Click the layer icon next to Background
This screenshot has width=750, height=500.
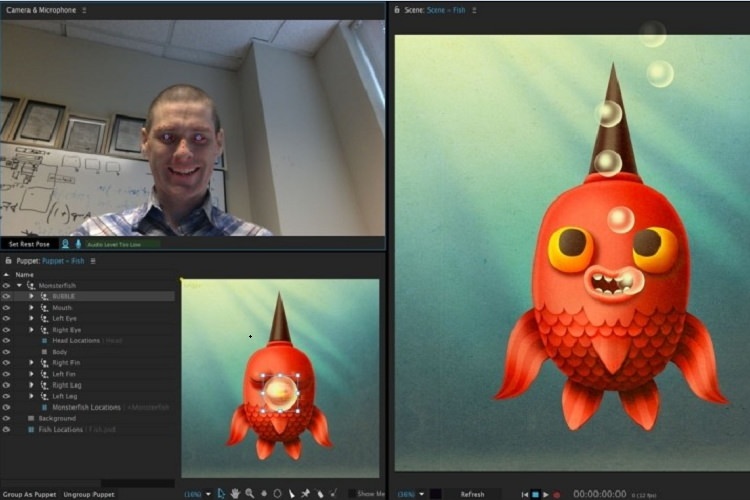point(31,419)
